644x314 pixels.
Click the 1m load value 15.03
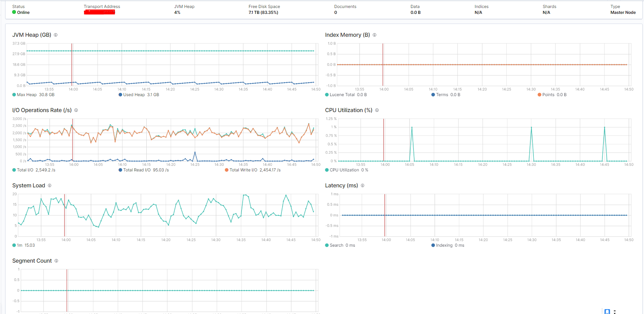[x=30, y=245]
